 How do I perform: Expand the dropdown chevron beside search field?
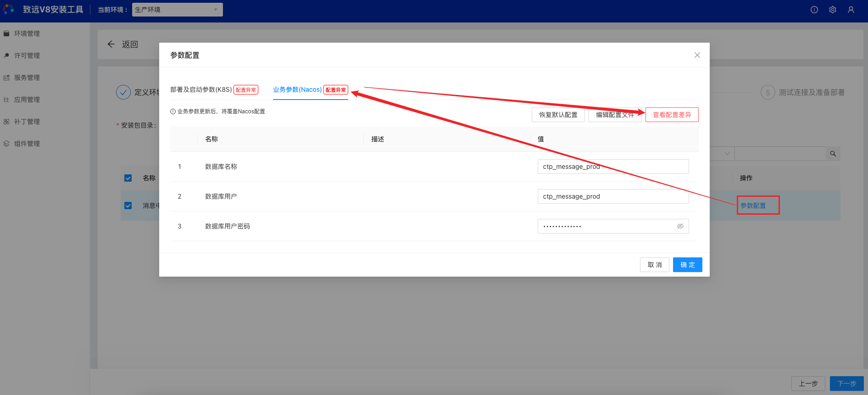[x=727, y=154]
